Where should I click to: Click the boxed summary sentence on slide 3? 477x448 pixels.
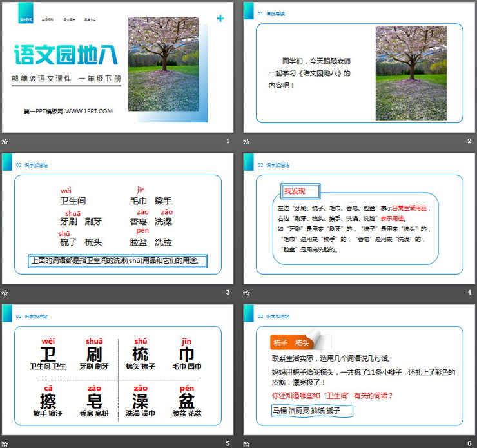tap(119, 261)
